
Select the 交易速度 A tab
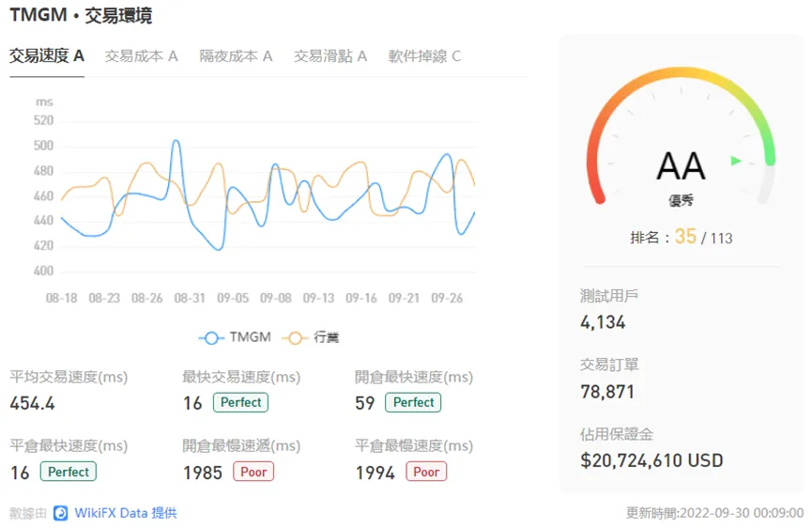(47, 56)
